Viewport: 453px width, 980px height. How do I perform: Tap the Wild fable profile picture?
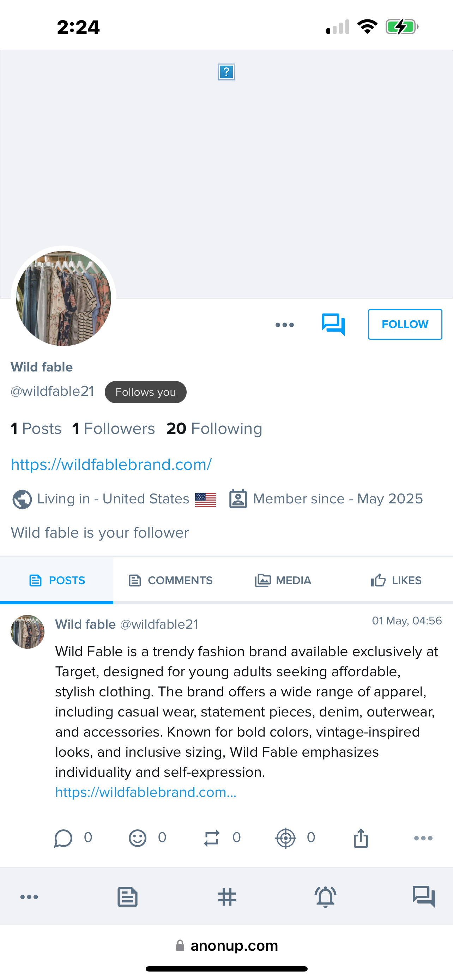tap(63, 298)
